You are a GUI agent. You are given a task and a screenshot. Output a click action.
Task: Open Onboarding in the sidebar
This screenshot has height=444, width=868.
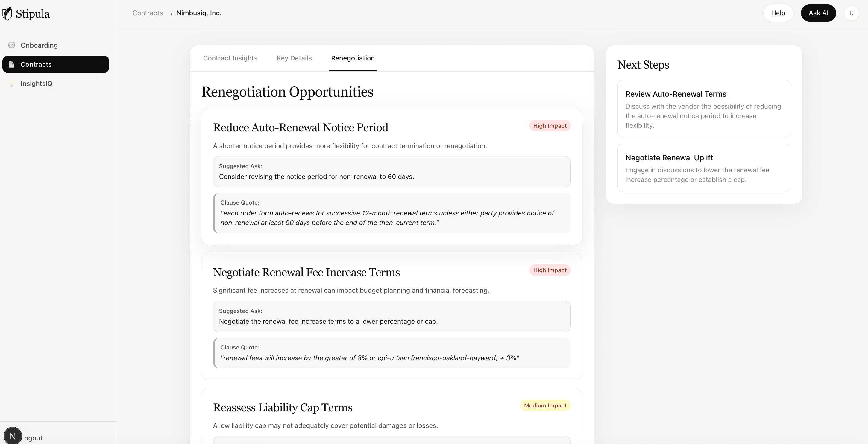pyautogui.click(x=39, y=45)
